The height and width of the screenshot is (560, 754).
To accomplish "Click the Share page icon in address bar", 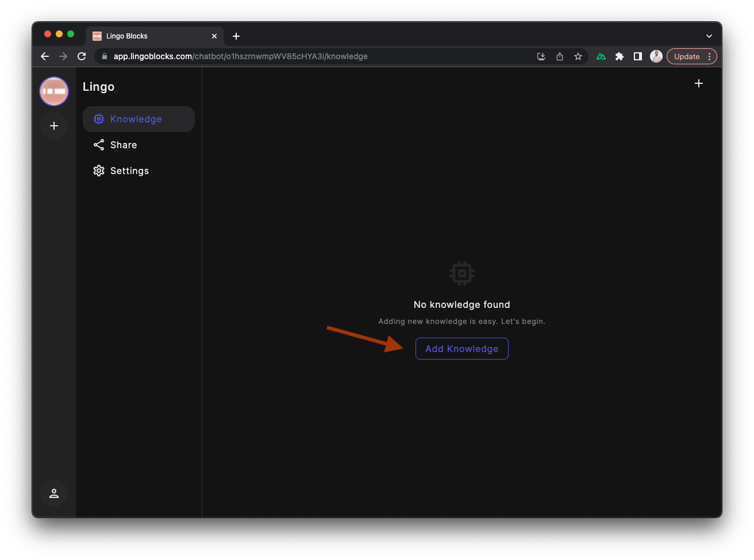I will (560, 56).
